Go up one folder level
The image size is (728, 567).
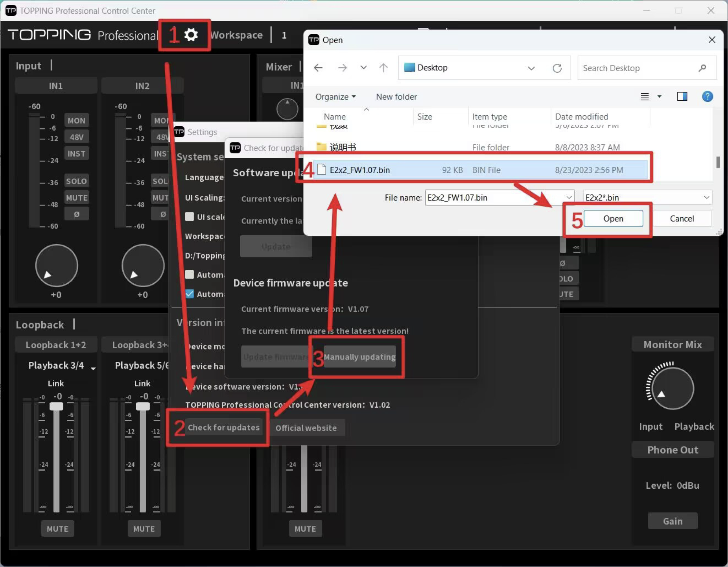pyautogui.click(x=383, y=68)
